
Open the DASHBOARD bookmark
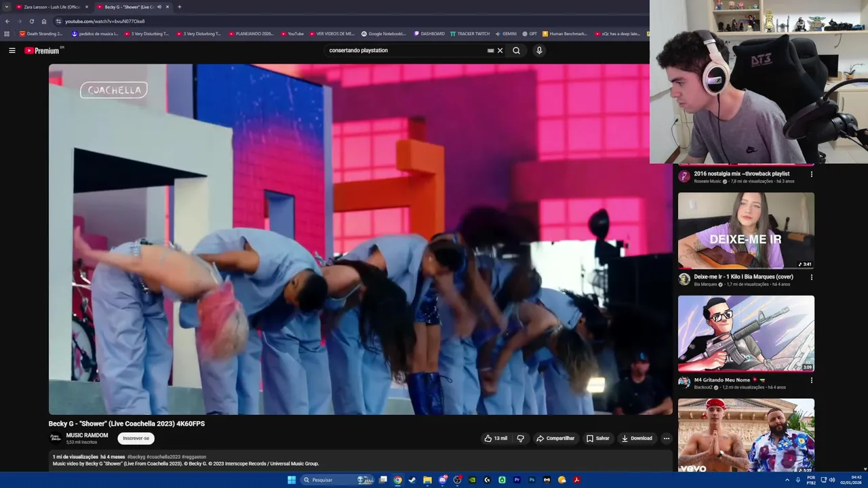tap(429, 33)
